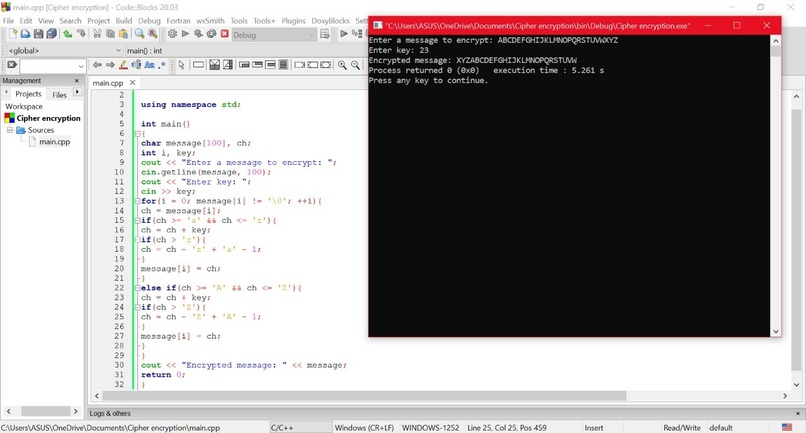Open the Build menu
The height and width of the screenshot is (433, 806).
coord(123,21)
